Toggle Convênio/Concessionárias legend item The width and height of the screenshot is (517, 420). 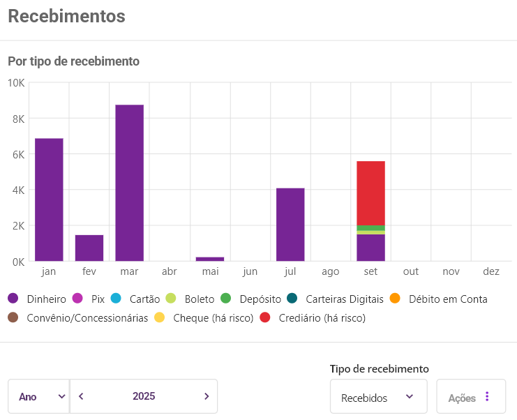coord(78,318)
